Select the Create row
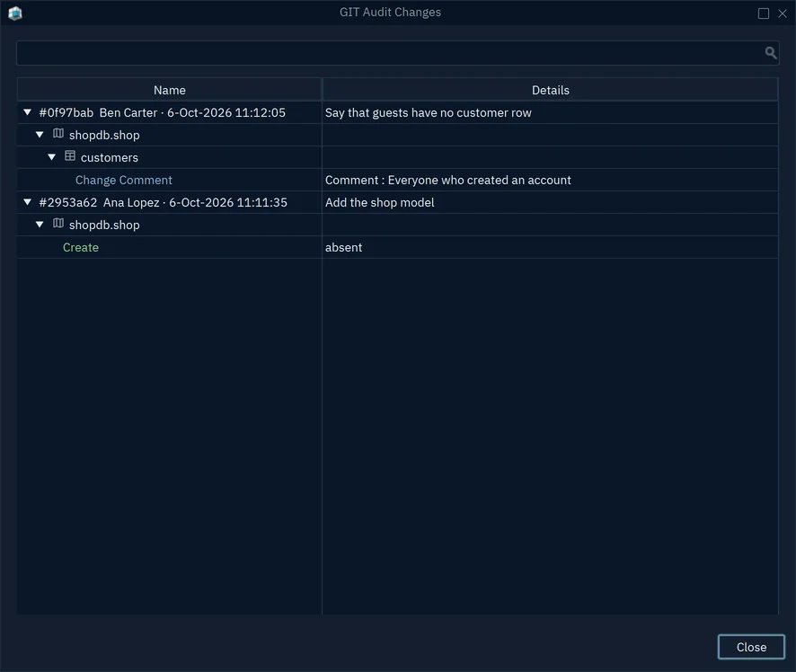 pos(397,247)
